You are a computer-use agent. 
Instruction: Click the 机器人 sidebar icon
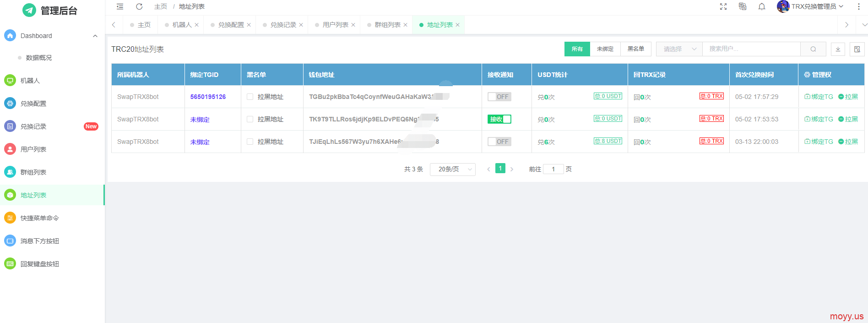coord(10,80)
